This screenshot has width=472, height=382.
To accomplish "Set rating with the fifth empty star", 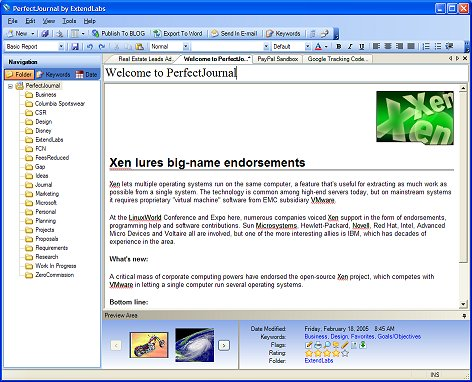I will pos(345,353).
